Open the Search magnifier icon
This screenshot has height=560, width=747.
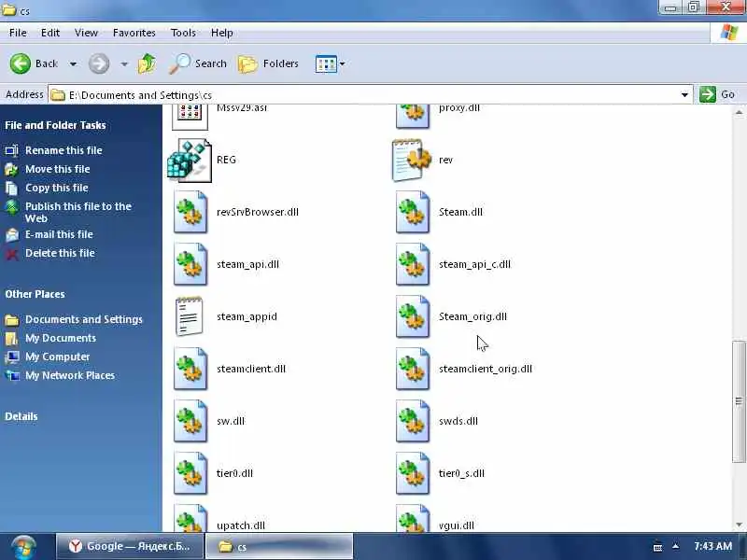coord(179,63)
